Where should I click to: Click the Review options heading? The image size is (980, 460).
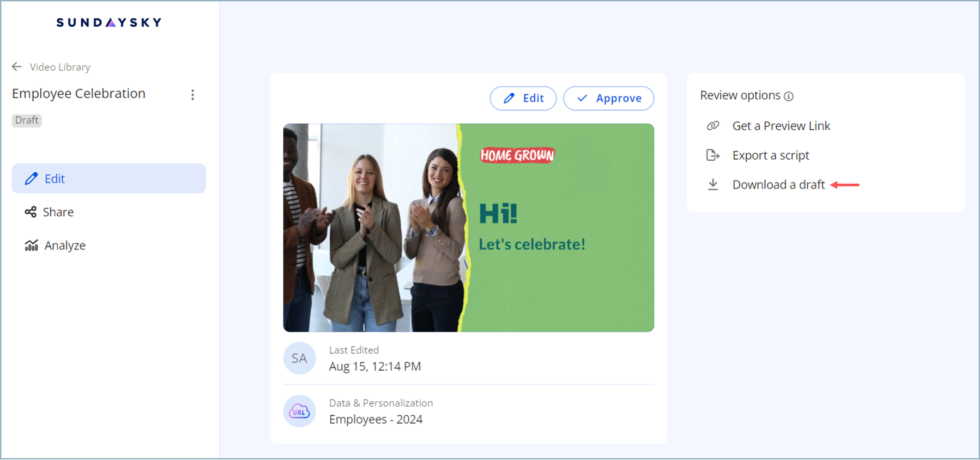pos(740,95)
